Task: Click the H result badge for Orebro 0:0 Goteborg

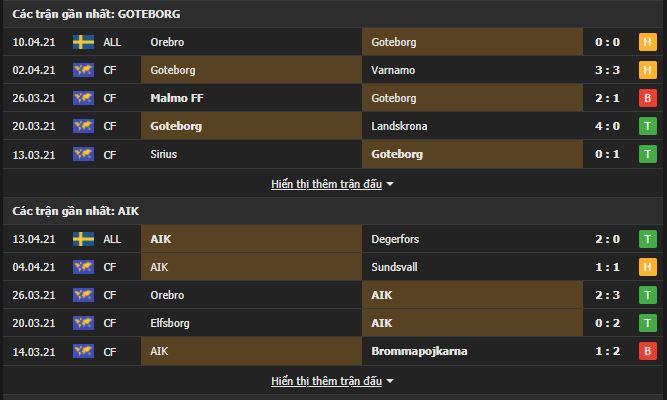Action: (x=646, y=43)
